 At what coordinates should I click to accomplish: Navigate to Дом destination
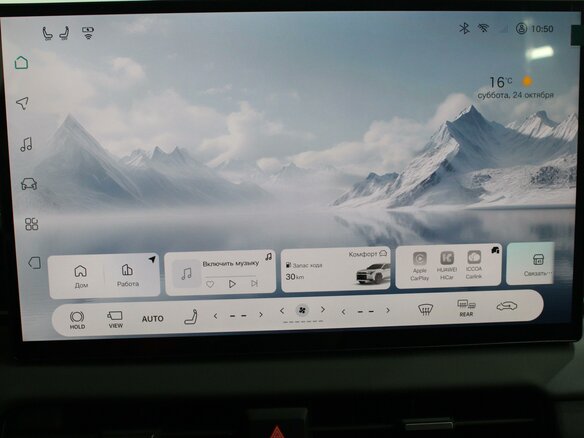pyautogui.click(x=81, y=276)
